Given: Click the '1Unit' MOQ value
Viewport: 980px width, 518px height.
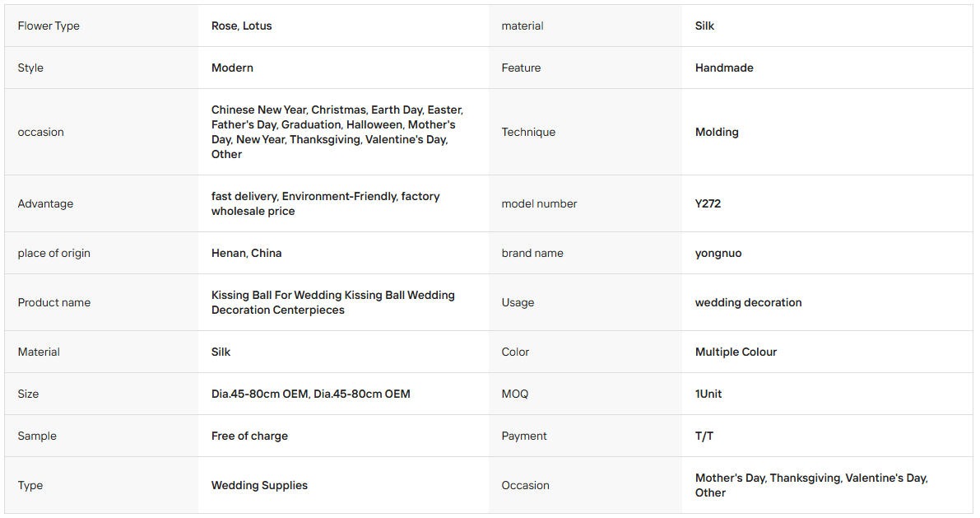Looking at the screenshot, I should click(x=708, y=394).
